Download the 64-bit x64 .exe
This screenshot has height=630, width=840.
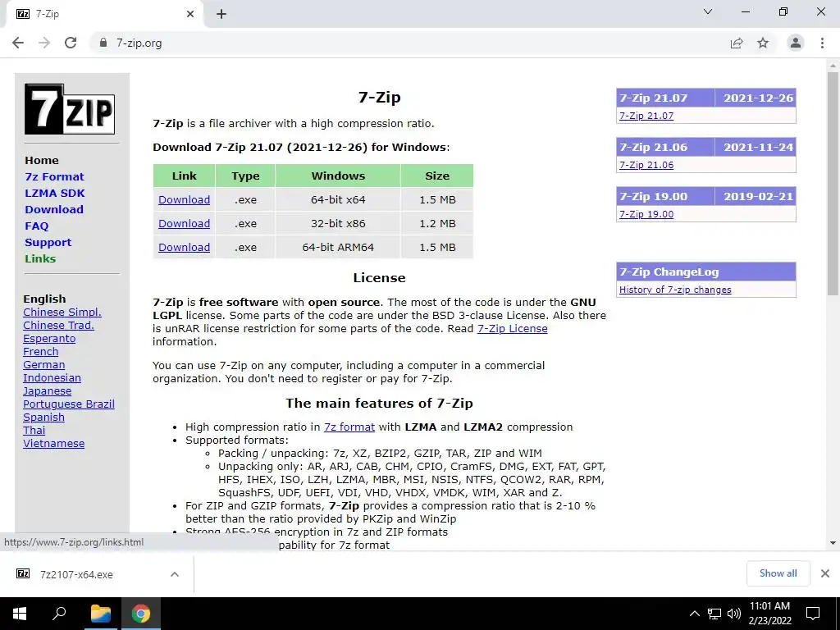tap(184, 200)
